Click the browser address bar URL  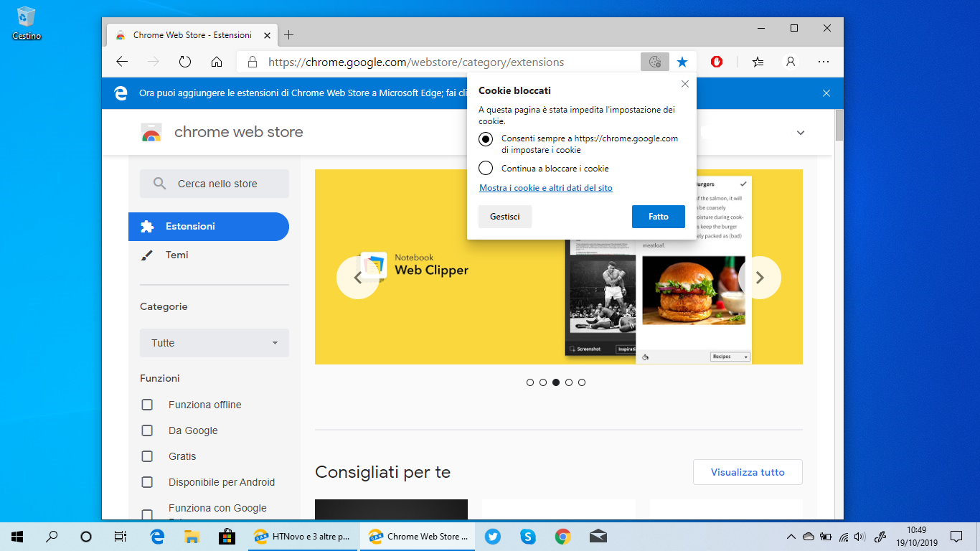pos(416,62)
